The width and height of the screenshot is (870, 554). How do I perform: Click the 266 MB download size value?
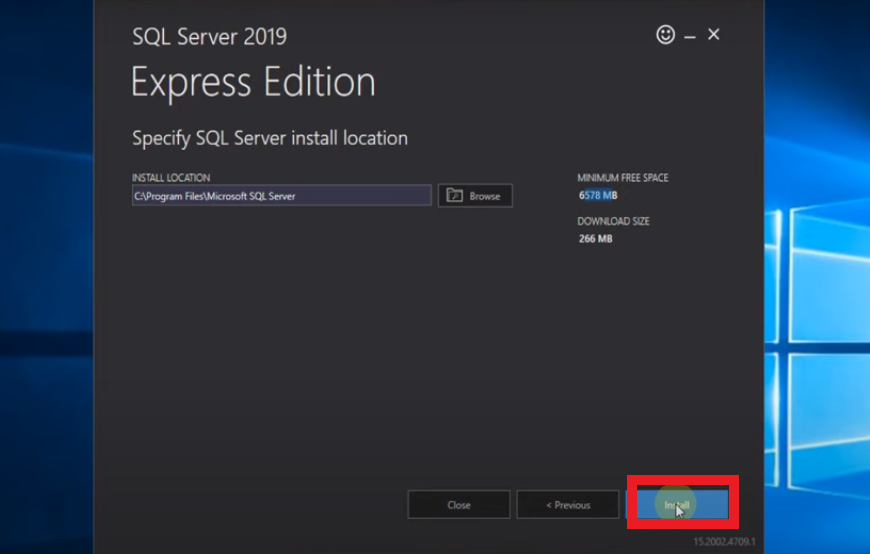tap(595, 239)
